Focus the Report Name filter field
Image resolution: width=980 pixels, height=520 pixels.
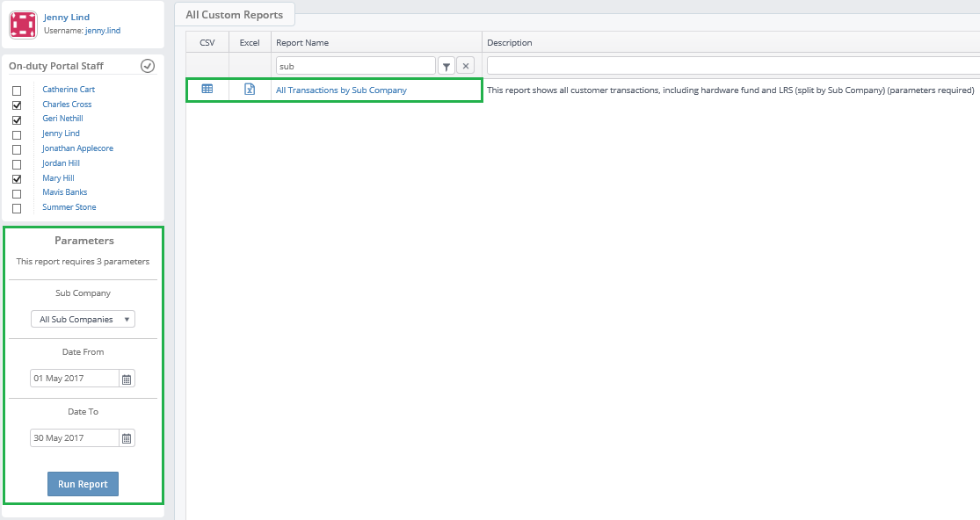coord(356,66)
